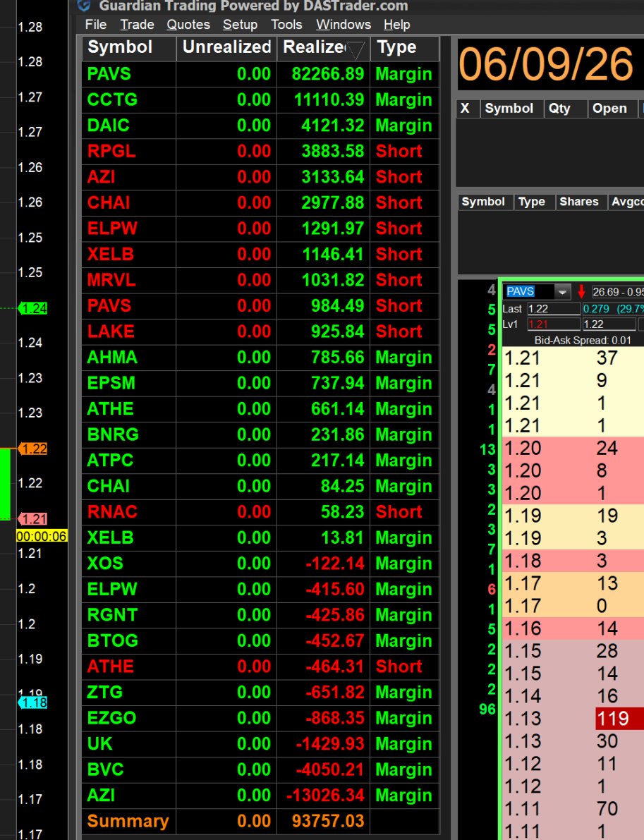Select the MRVL row
The image size is (644, 840).
(260, 279)
